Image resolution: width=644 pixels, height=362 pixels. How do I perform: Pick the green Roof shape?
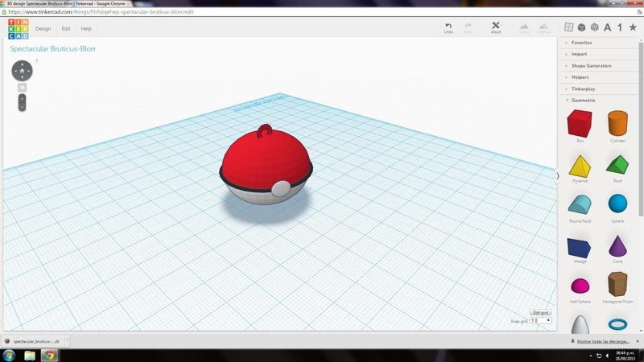617,165
